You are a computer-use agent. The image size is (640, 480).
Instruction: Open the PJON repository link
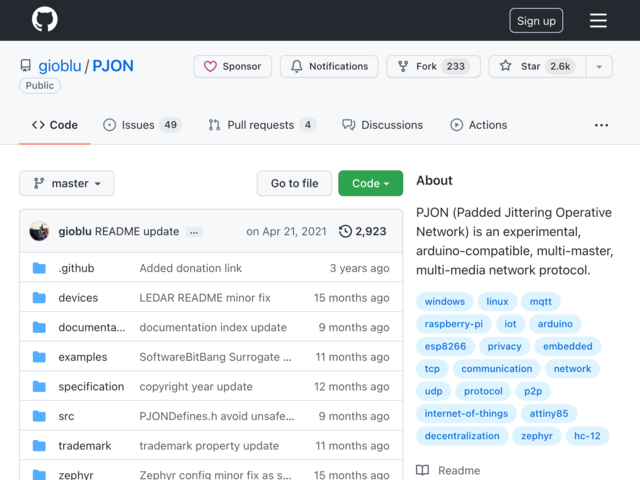(113, 66)
